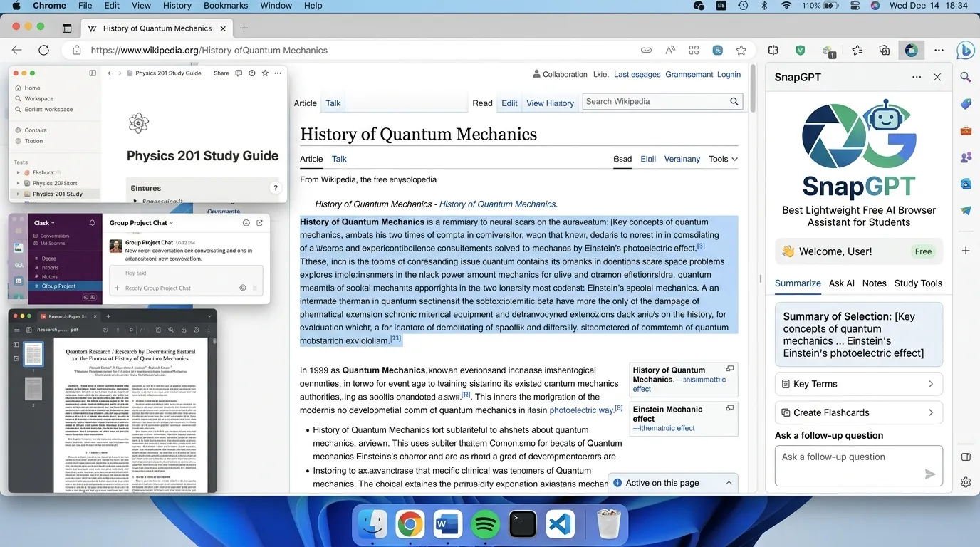Click the SnapGPT extension icon in browser toolbar
This screenshot has width=980, height=547.
click(911, 51)
